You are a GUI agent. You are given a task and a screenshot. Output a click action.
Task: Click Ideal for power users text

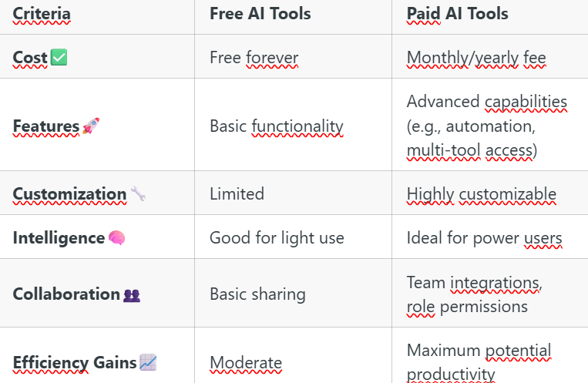[x=485, y=238]
